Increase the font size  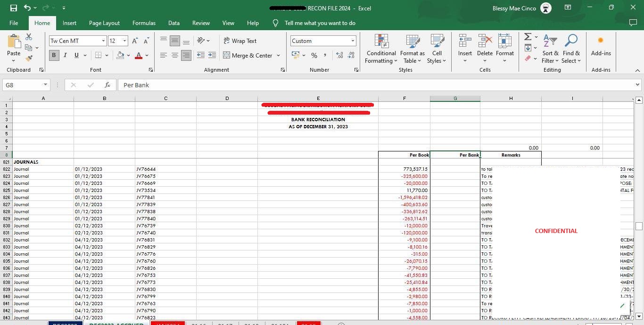[135, 41]
